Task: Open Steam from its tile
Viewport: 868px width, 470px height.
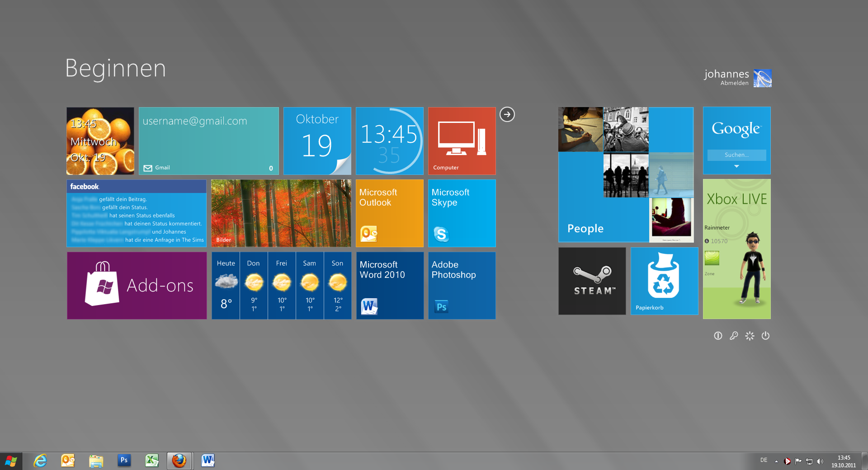Action: click(592, 281)
